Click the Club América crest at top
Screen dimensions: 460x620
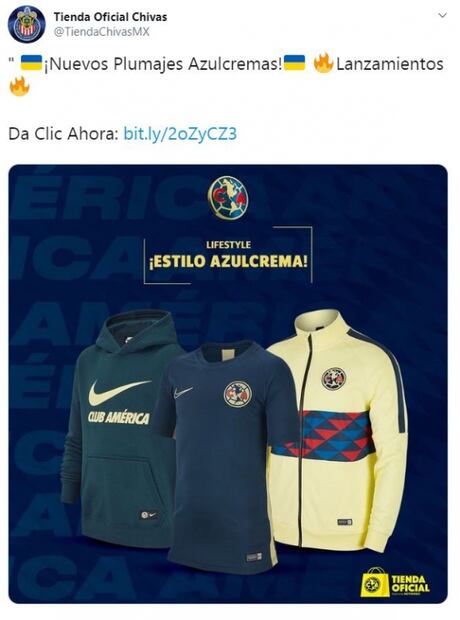tap(228, 198)
